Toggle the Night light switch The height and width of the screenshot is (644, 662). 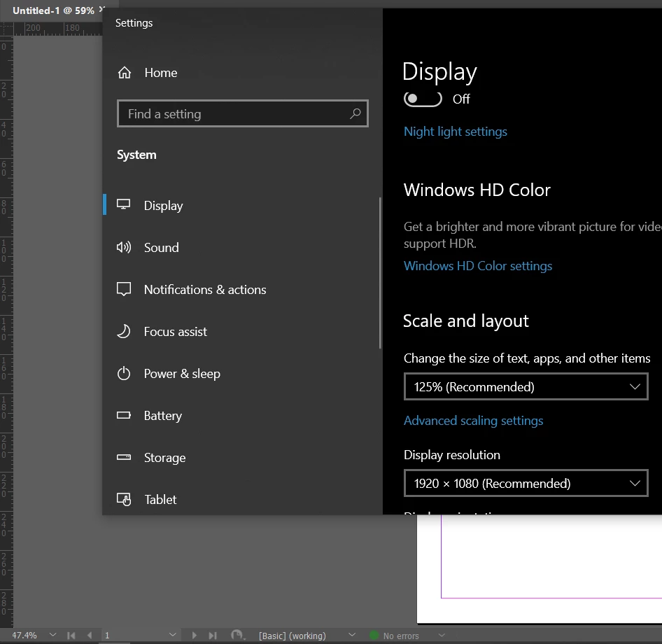[423, 99]
